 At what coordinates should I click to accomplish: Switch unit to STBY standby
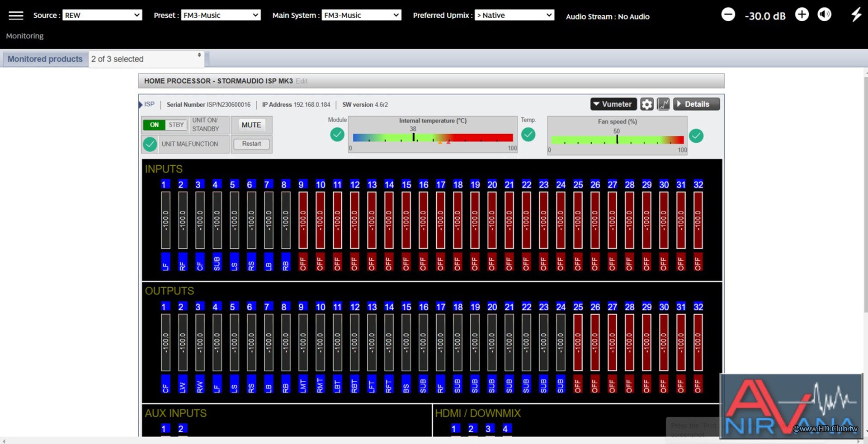tap(176, 125)
